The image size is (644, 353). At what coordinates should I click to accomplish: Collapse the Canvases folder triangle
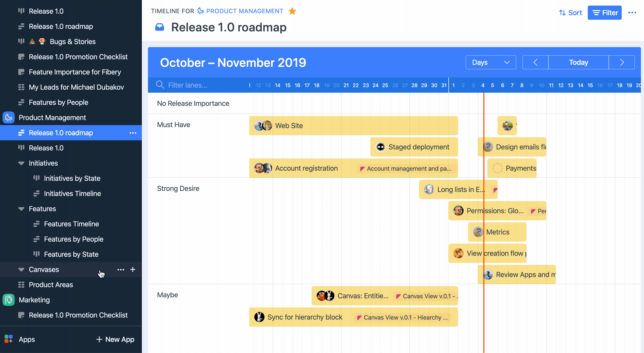[21, 270]
